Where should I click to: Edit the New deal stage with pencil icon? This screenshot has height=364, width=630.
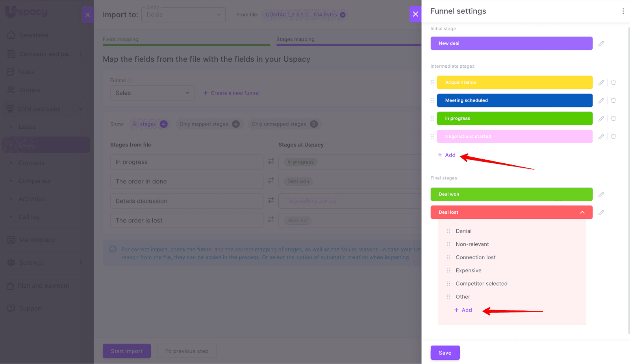click(601, 44)
